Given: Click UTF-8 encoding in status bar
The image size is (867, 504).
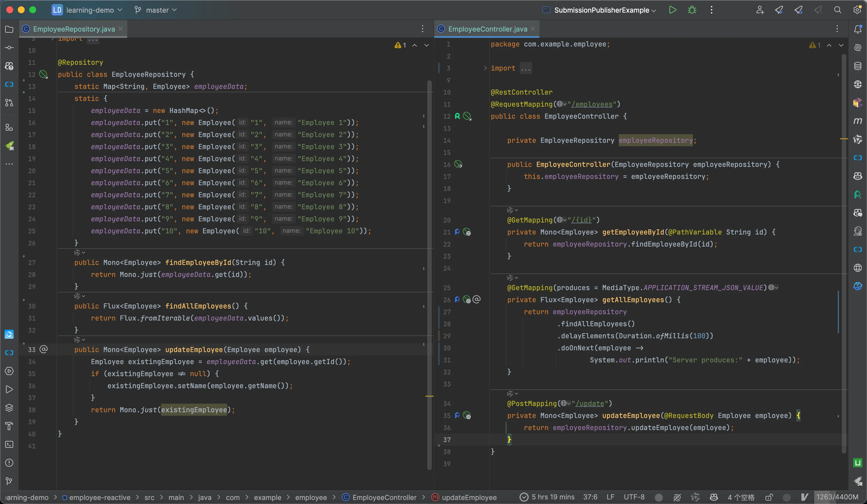Looking at the screenshot, I should tap(634, 497).
